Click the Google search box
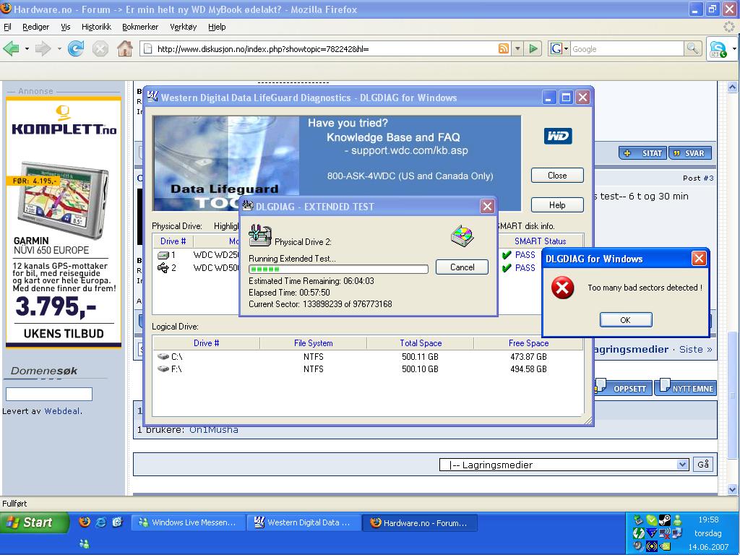 coord(627,48)
